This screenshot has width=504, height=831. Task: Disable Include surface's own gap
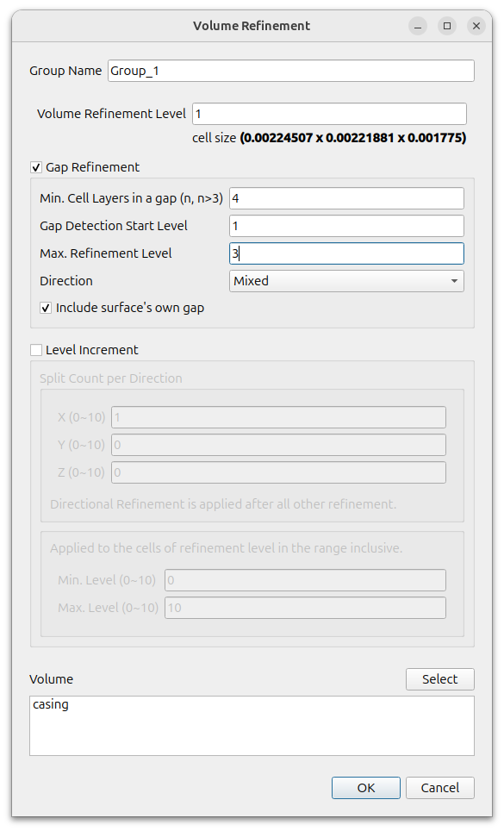point(46,308)
